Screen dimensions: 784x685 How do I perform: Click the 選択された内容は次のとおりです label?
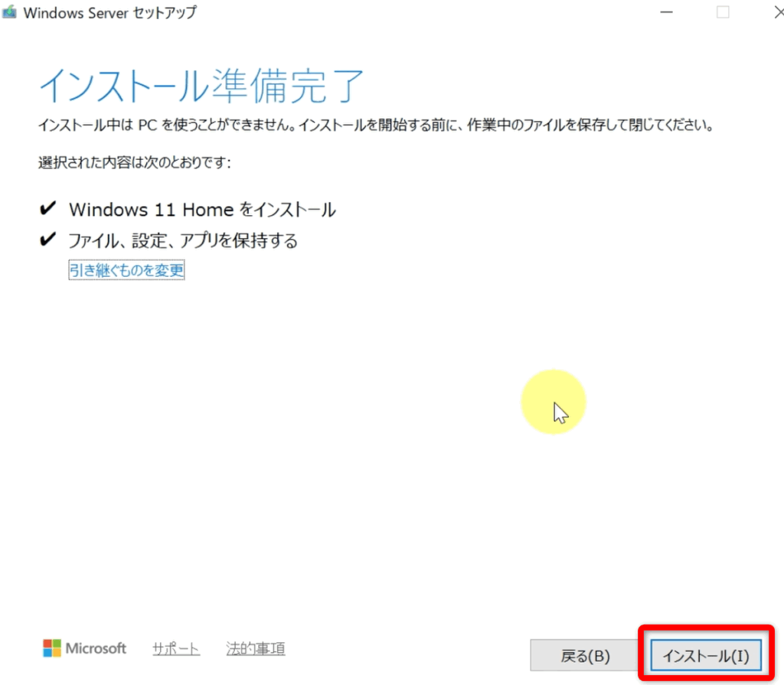(134, 163)
